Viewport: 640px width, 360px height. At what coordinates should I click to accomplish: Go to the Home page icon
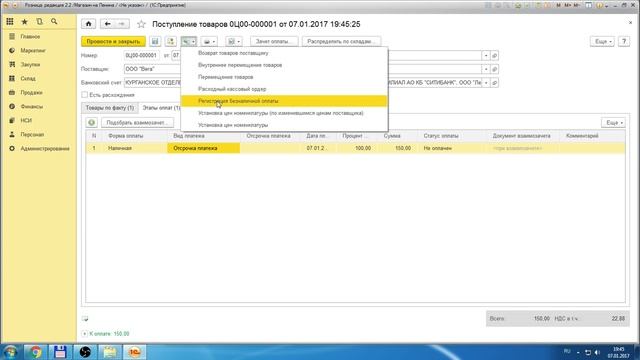89,24
